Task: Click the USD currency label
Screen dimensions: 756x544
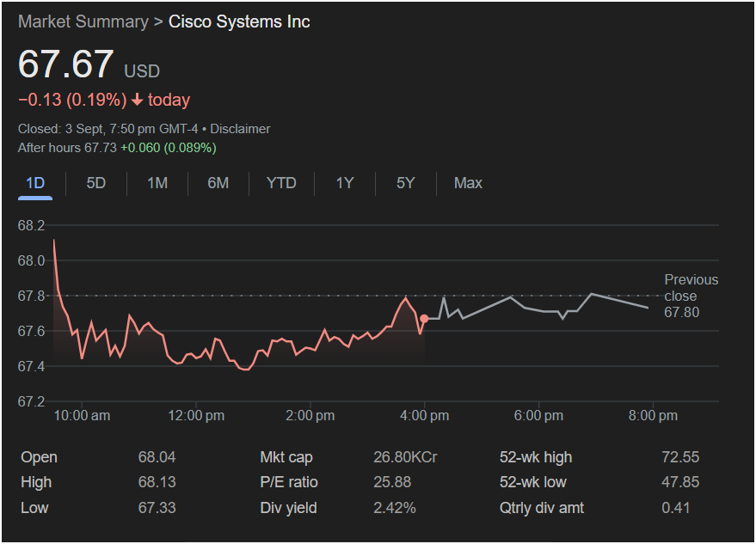Action: coord(142,71)
